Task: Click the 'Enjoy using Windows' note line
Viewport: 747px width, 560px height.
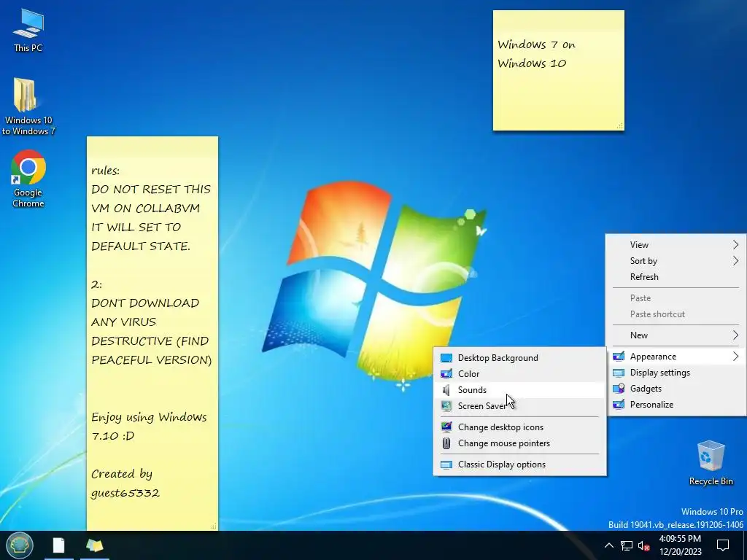Action: (x=149, y=418)
